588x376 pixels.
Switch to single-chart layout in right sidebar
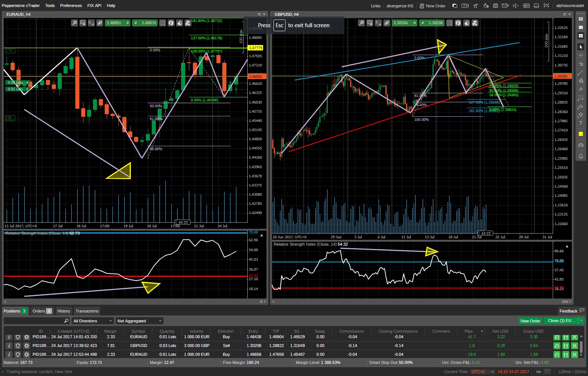pos(581,27)
